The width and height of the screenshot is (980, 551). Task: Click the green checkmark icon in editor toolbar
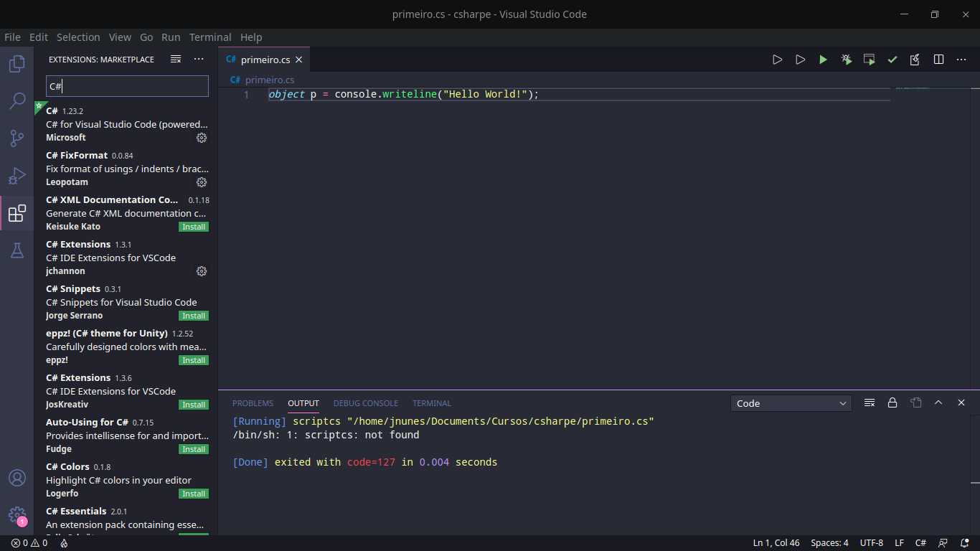pos(892,60)
